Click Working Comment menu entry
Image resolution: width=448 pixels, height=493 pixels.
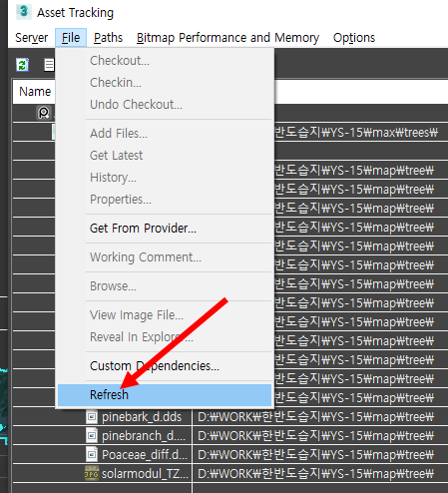point(165,257)
